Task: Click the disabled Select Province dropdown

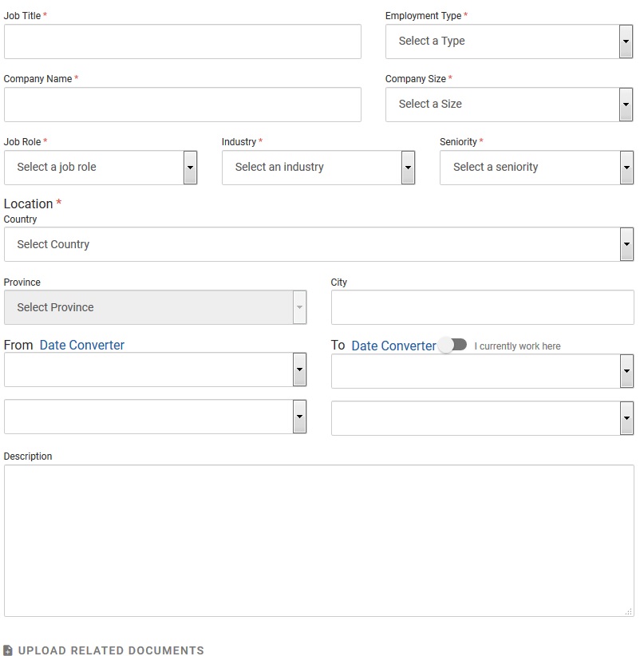Action: tap(155, 308)
